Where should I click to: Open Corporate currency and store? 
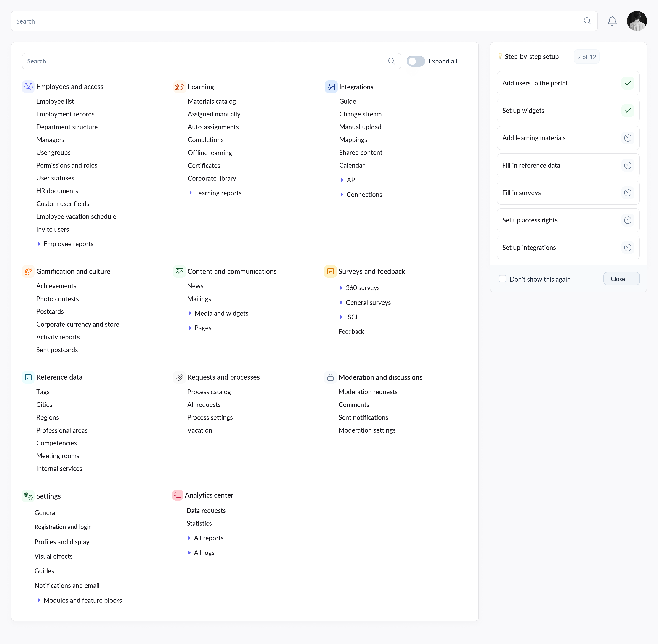78,324
